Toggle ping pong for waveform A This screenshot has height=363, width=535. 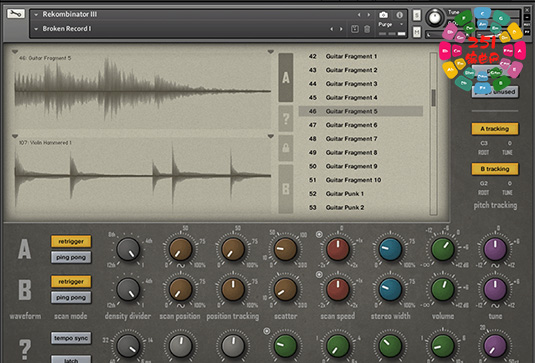coord(71,257)
